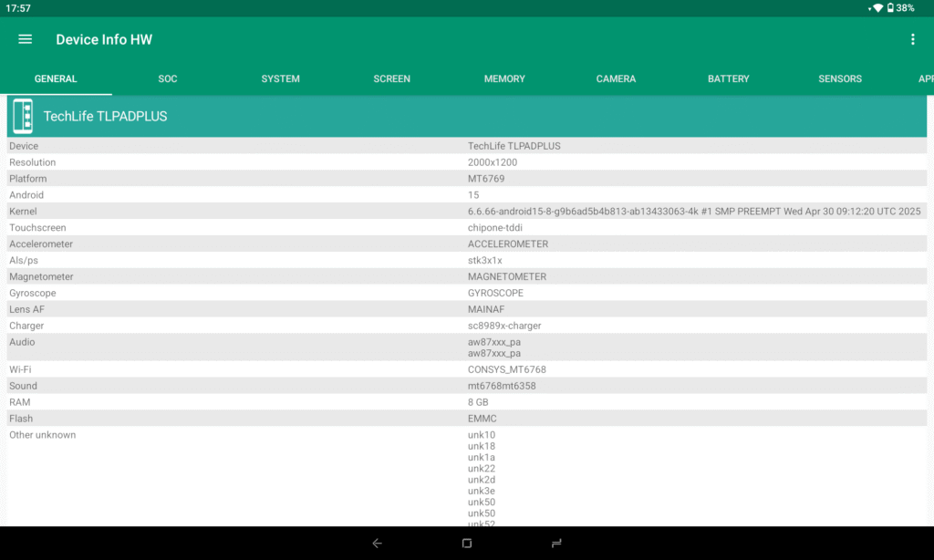Open the SCREEN tab

pos(392,79)
